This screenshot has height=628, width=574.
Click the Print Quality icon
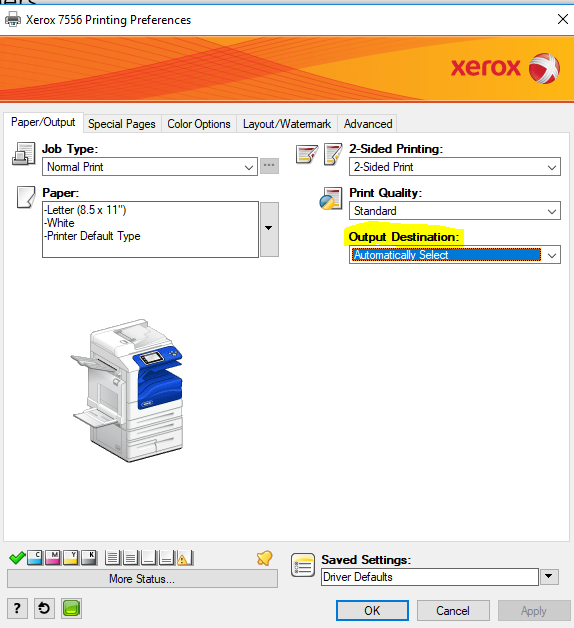point(331,199)
